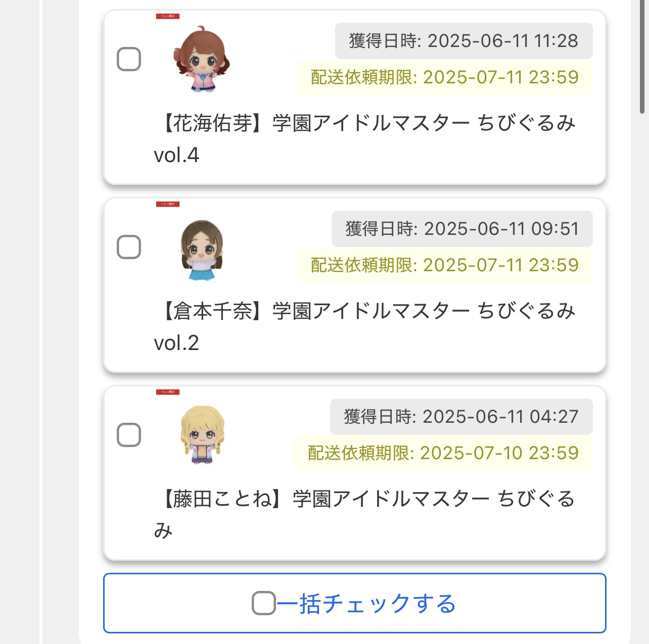This screenshot has height=644, width=649.
Task: Tick the checkbox for 倉本千奈 vol.2
Action: click(x=129, y=247)
